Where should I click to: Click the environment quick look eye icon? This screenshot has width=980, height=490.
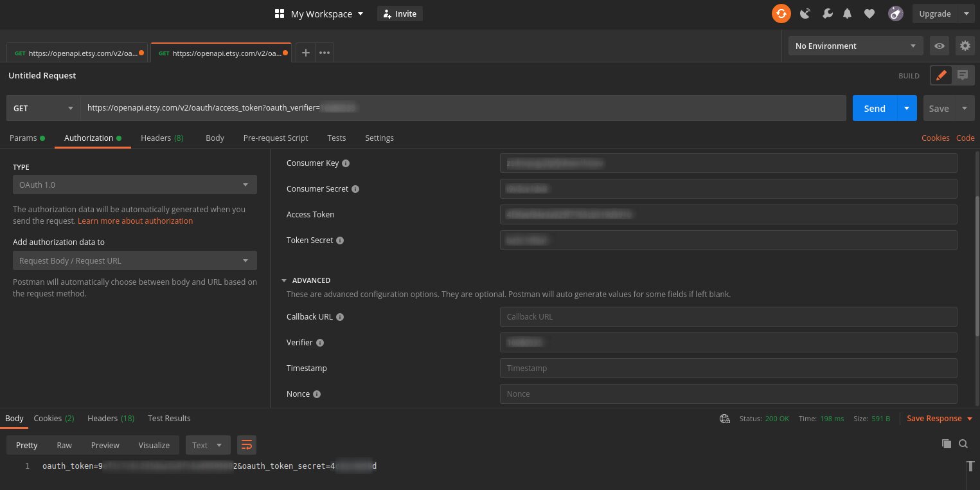(x=940, y=46)
